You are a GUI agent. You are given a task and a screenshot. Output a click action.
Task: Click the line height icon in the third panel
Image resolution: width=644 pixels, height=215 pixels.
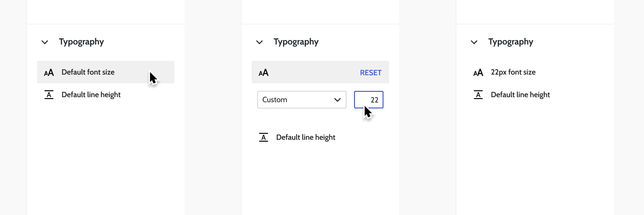478,95
